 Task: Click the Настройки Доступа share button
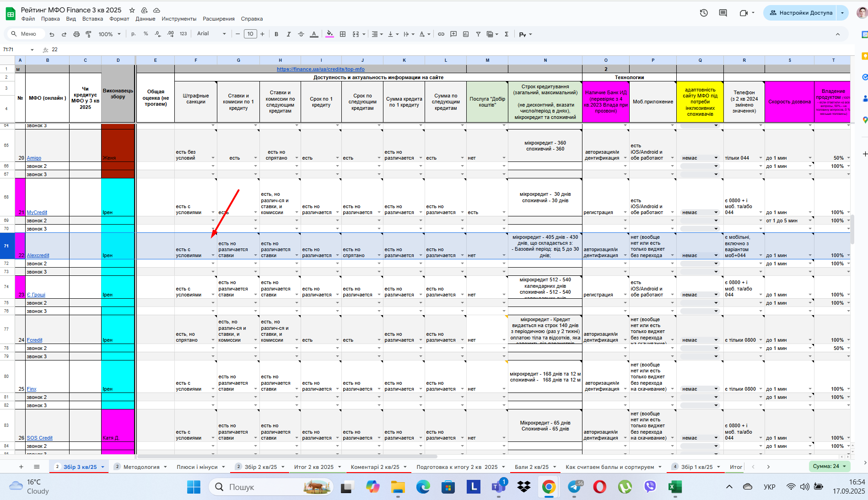coord(800,13)
